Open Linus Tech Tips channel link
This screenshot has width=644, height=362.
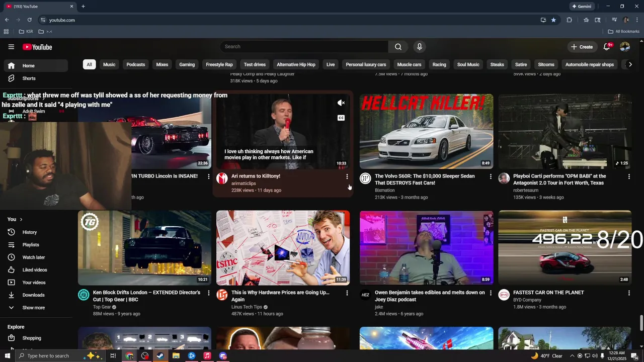coord(247,307)
